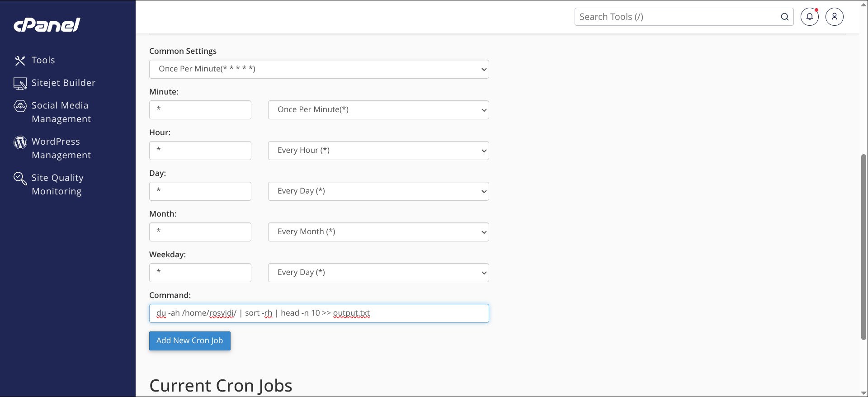
Task: Expand the Every Hour (*) dropdown
Action: 378,151
